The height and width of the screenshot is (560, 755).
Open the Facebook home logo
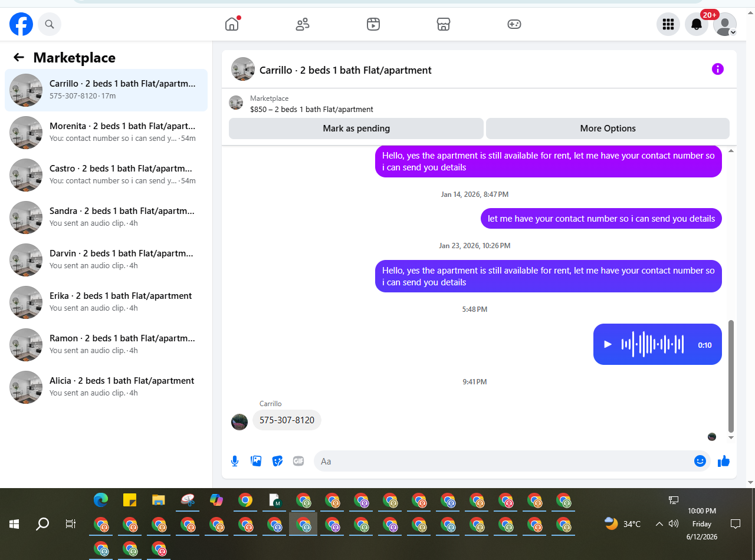[x=21, y=24]
